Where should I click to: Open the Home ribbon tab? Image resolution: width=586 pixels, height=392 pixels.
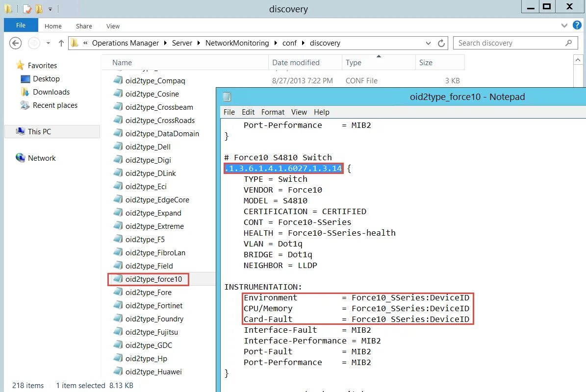pyautogui.click(x=53, y=26)
